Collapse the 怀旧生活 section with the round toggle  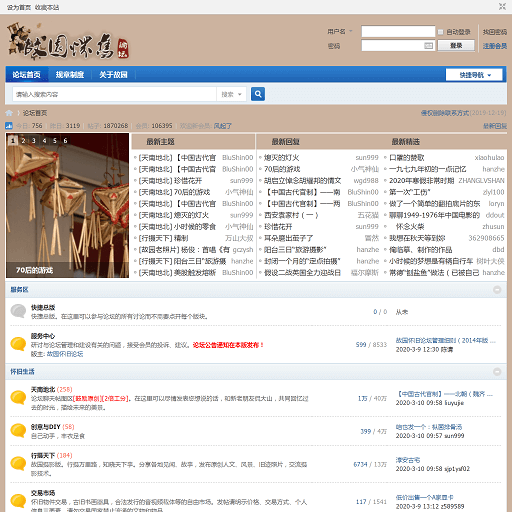click(x=497, y=372)
